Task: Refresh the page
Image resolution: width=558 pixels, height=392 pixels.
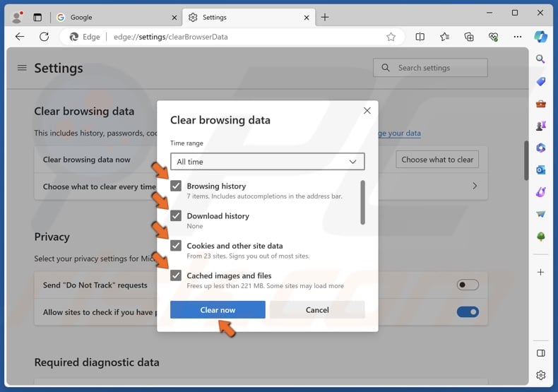Action: pyautogui.click(x=44, y=37)
